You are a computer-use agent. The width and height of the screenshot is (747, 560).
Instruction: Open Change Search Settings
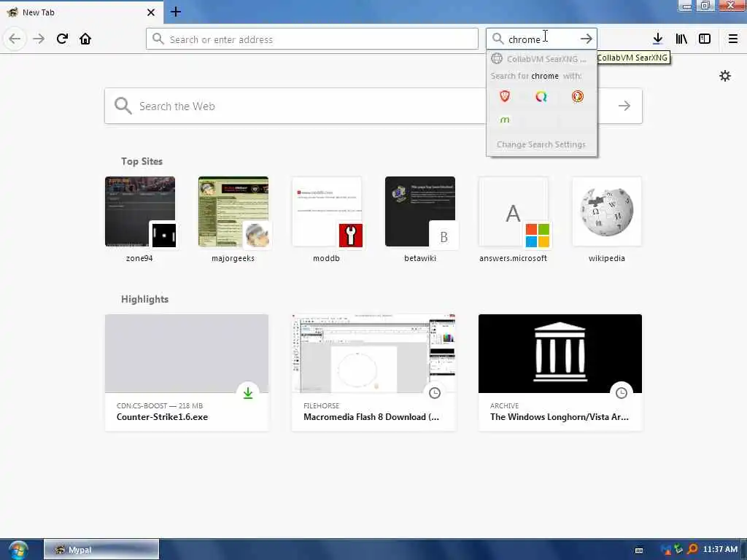(541, 144)
